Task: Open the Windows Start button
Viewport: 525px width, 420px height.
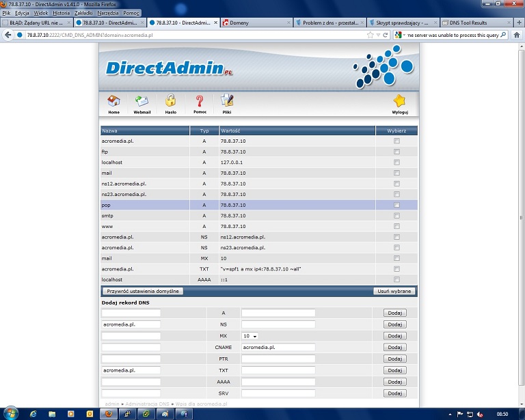Action: pyautogui.click(x=10, y=413)
